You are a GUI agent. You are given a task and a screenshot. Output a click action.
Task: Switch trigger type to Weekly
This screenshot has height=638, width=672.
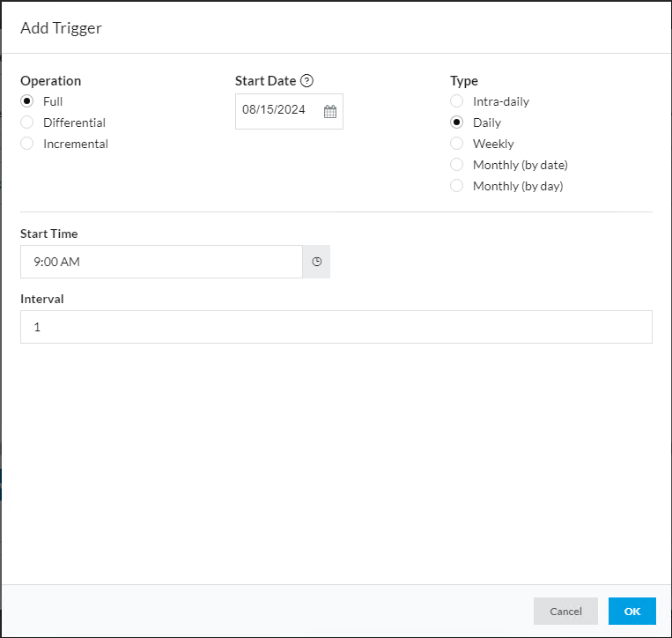[456, 144]
